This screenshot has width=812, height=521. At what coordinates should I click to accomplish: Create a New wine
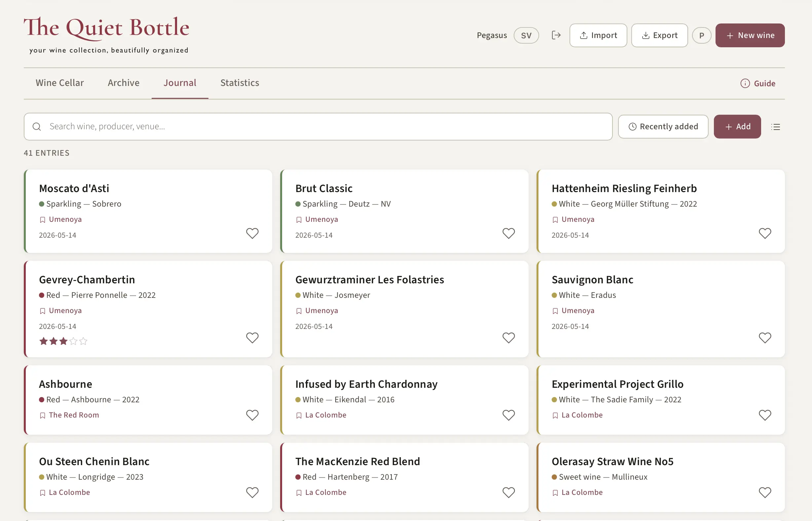point(750,35)
